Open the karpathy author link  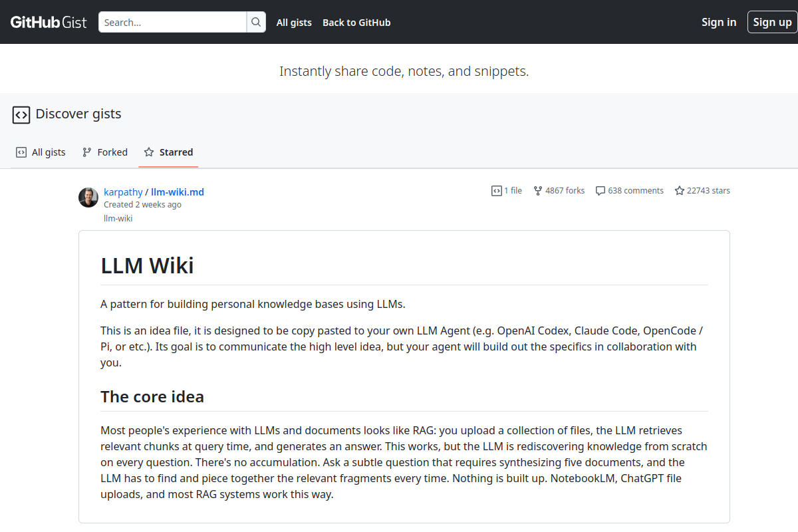(x=123, y=192)
